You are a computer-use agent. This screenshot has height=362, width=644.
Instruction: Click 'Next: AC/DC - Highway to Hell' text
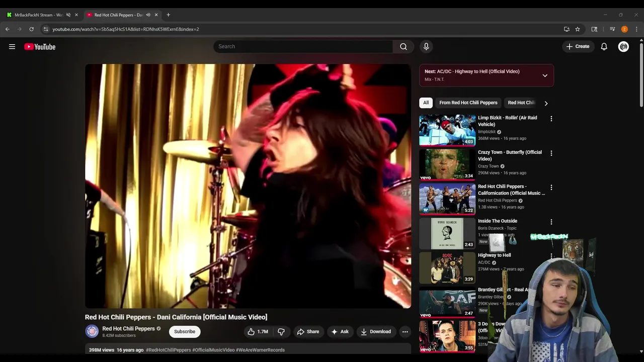[472, 71]
